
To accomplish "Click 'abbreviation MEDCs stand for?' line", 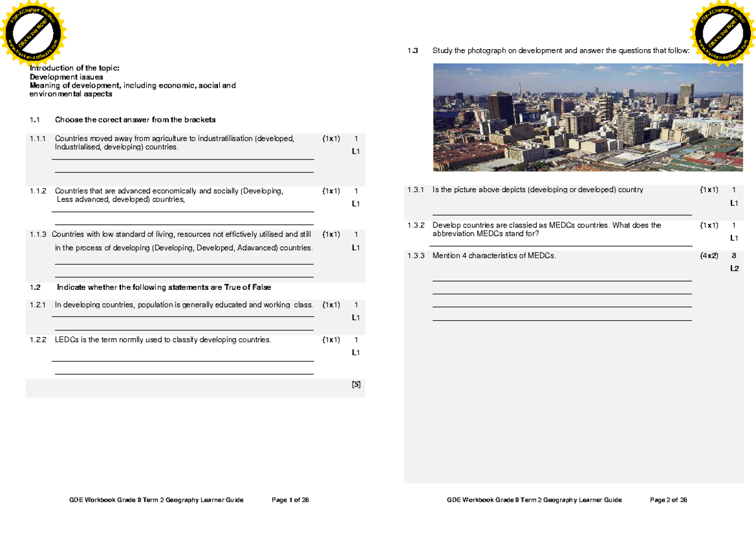I will pyautogui.click(x=486, y=234).
